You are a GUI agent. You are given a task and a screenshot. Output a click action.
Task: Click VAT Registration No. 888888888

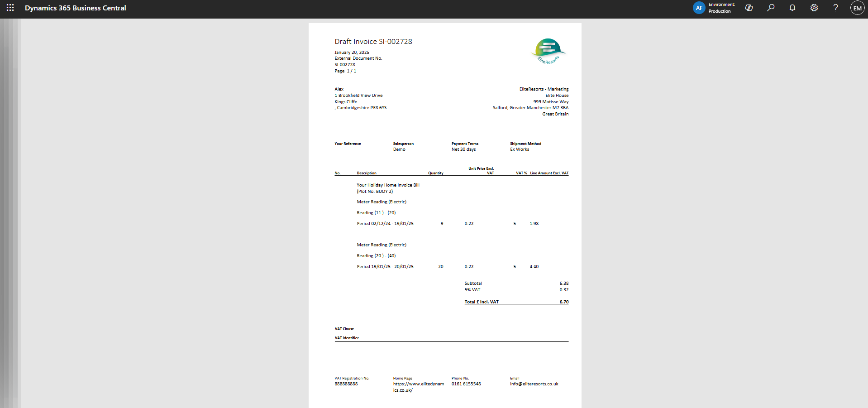(346, 384)
